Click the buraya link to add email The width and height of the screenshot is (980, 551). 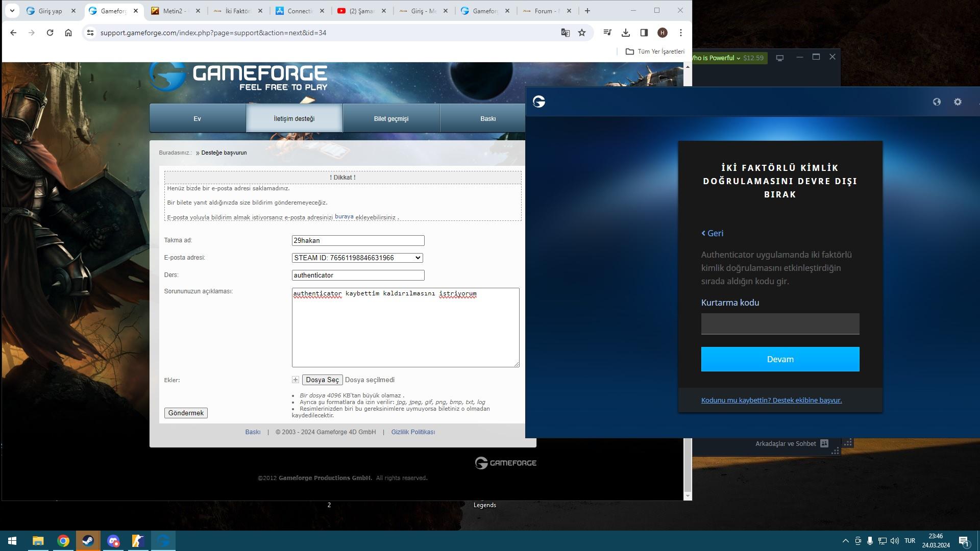tap(344, 216)
